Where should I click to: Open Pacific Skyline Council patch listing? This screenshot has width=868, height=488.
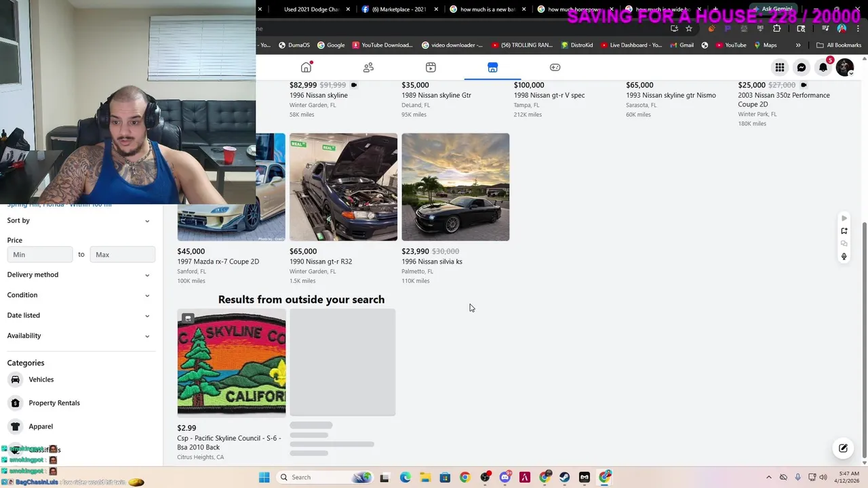231,362
